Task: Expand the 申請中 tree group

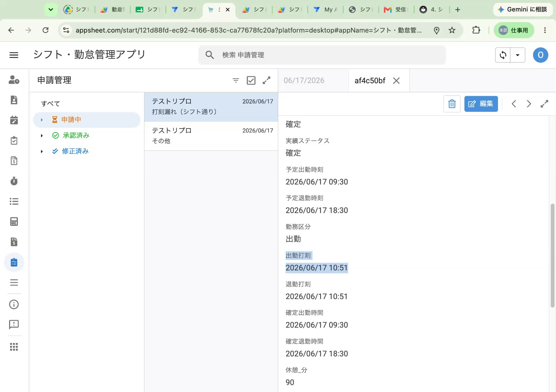Action: pos(42,120)
